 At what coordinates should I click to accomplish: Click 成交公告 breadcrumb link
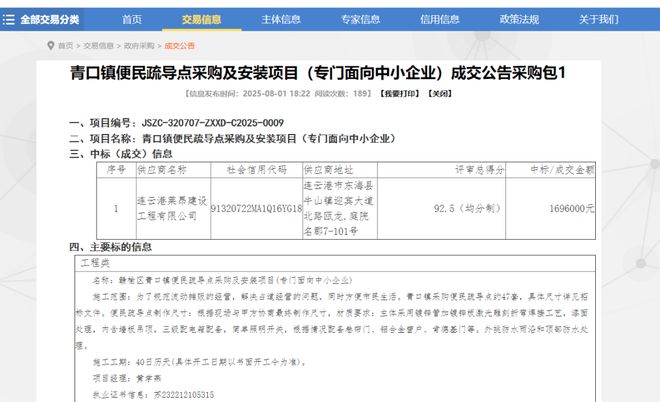point(179,45)
